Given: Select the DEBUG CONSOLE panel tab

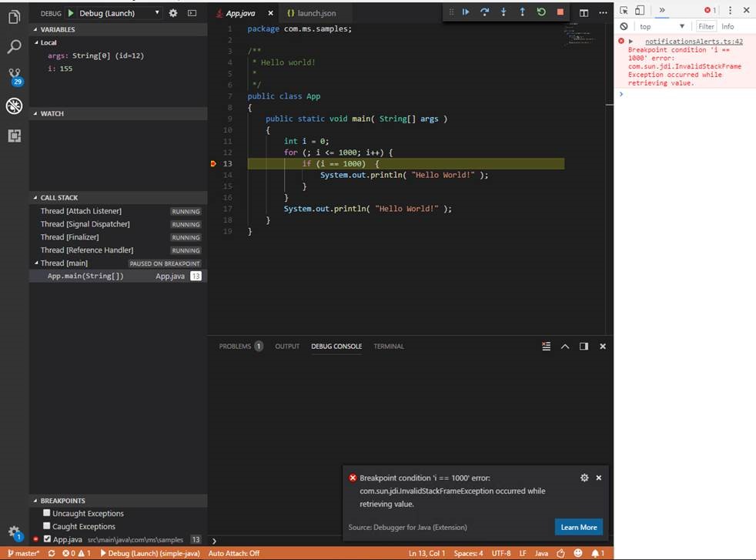Looking at the screenshot, I should pyautogui.click(x=336, y=347).
